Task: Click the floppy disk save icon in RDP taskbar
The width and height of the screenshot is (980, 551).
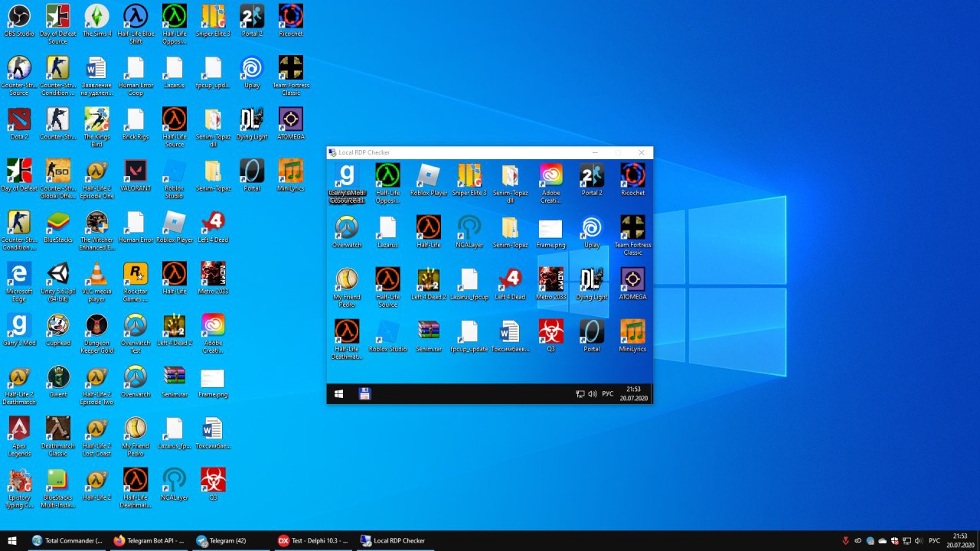Action: click(x=365, y=394)
